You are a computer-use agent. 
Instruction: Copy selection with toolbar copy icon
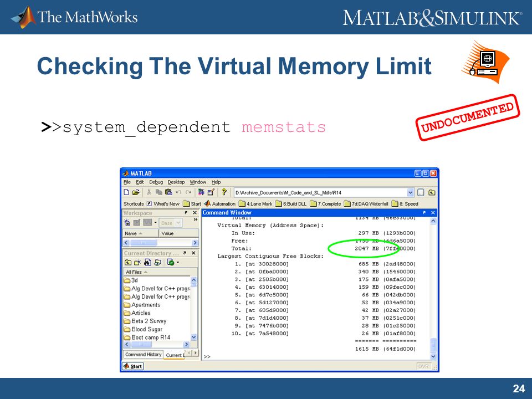158,192
